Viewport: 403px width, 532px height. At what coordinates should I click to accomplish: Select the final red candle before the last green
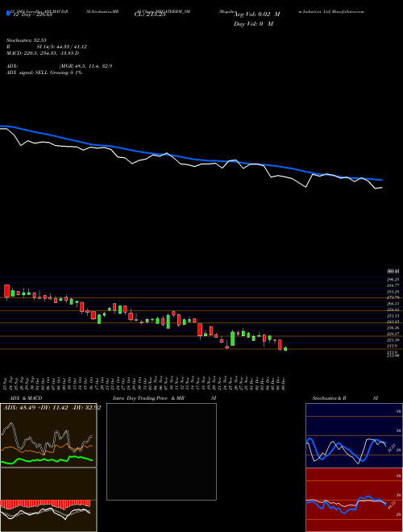pyautogui.click(x=280, y=344)
